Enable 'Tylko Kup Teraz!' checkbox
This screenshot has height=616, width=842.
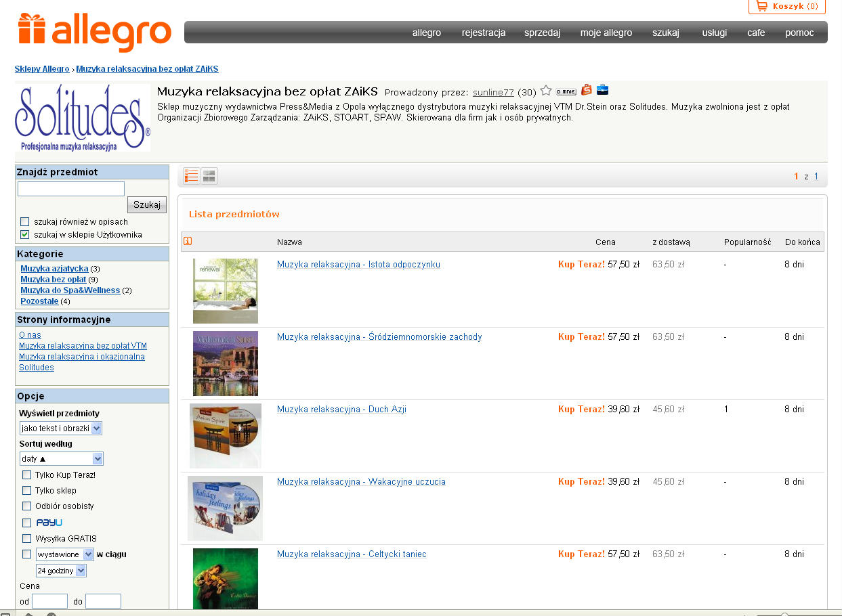click(x=27, y=475)
